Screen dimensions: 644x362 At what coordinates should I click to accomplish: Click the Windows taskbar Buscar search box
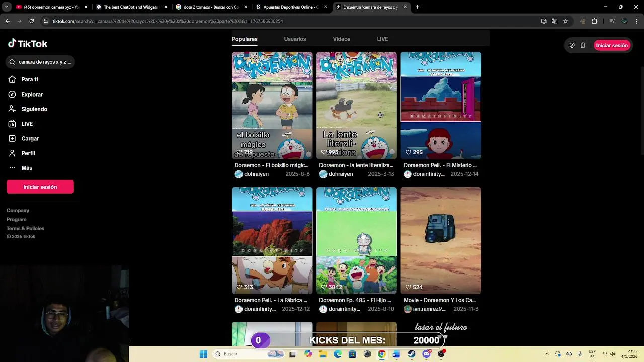click(247, 354)
